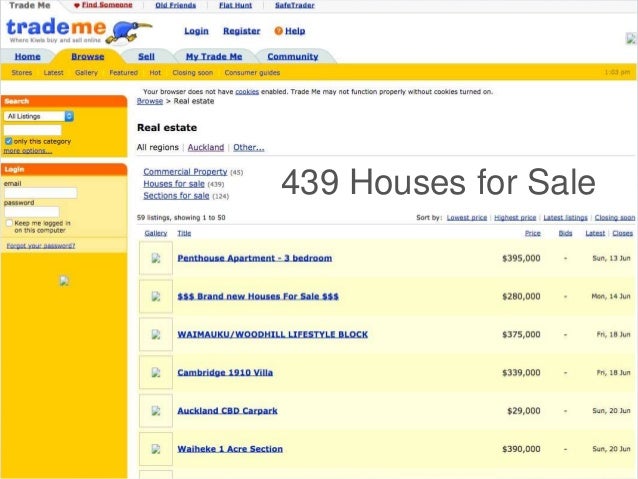Toggle 'only this category' checkbox
Viewport: 638px width, 479px height.
pyautogui.click(x=8, y=141)
